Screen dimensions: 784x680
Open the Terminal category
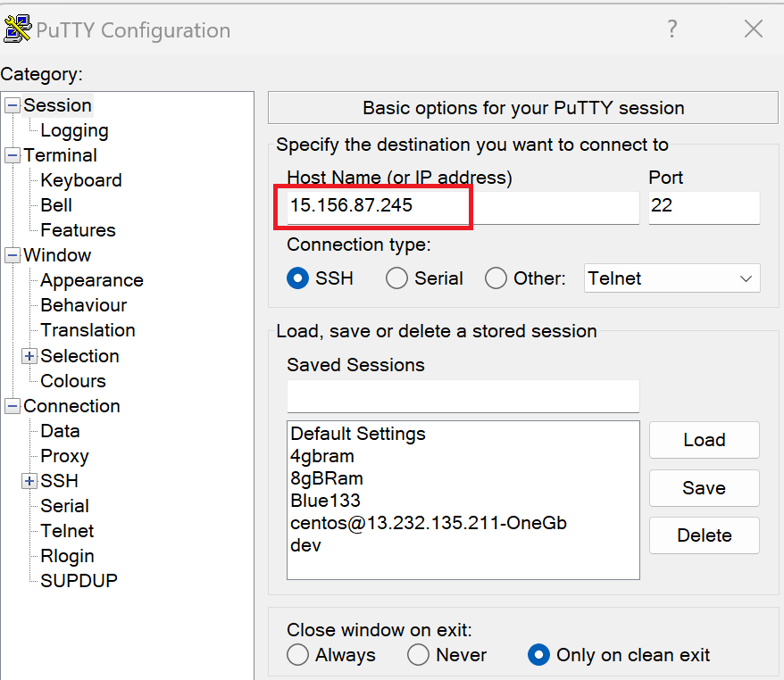(60, 155)
